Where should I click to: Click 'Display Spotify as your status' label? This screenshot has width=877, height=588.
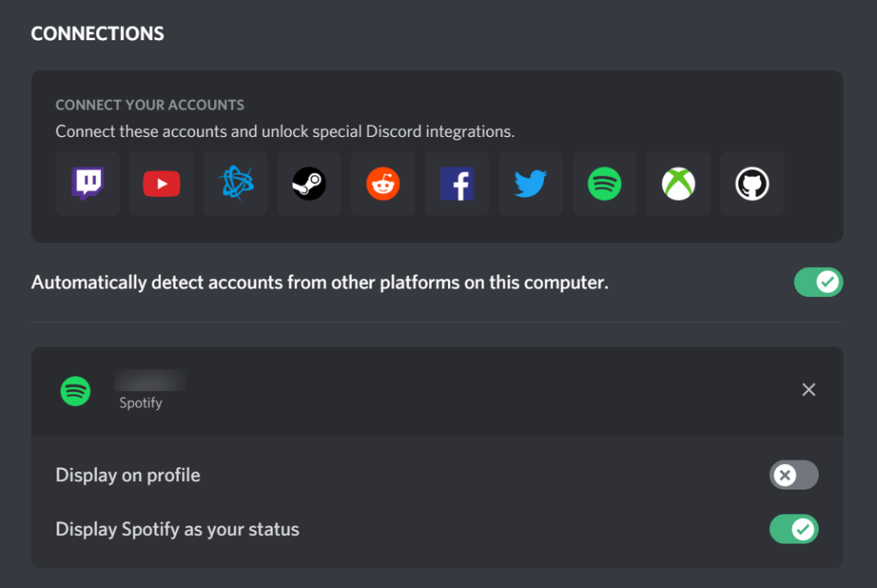(177, 529)
